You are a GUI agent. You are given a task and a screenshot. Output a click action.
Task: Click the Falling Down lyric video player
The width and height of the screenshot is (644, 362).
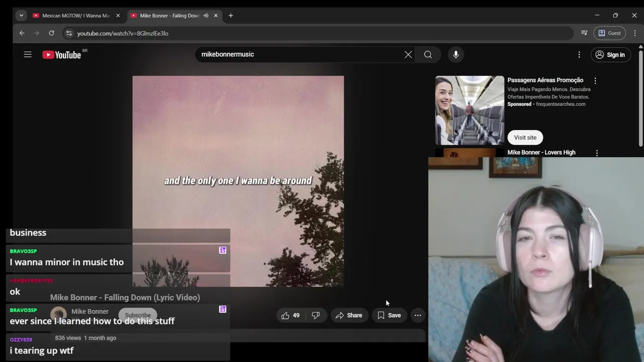238,181
